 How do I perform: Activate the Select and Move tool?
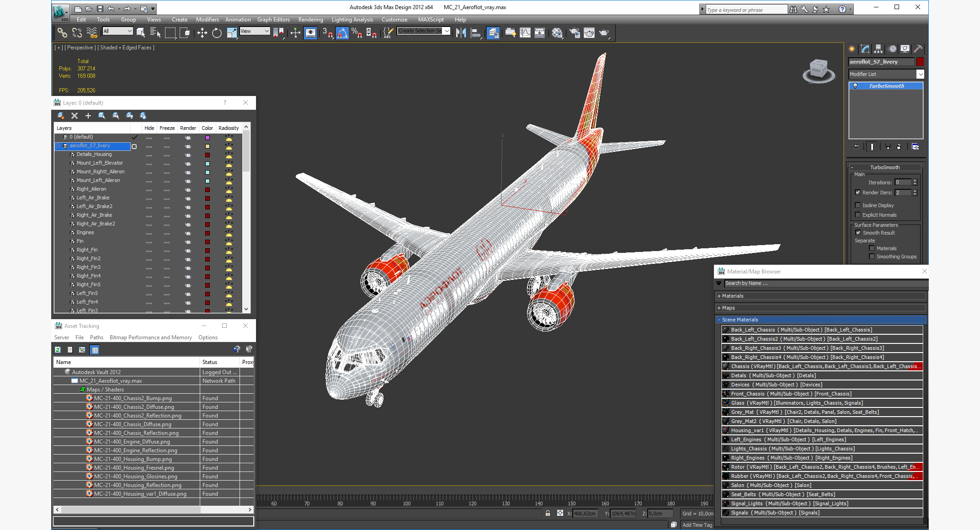tap(202, 32)
